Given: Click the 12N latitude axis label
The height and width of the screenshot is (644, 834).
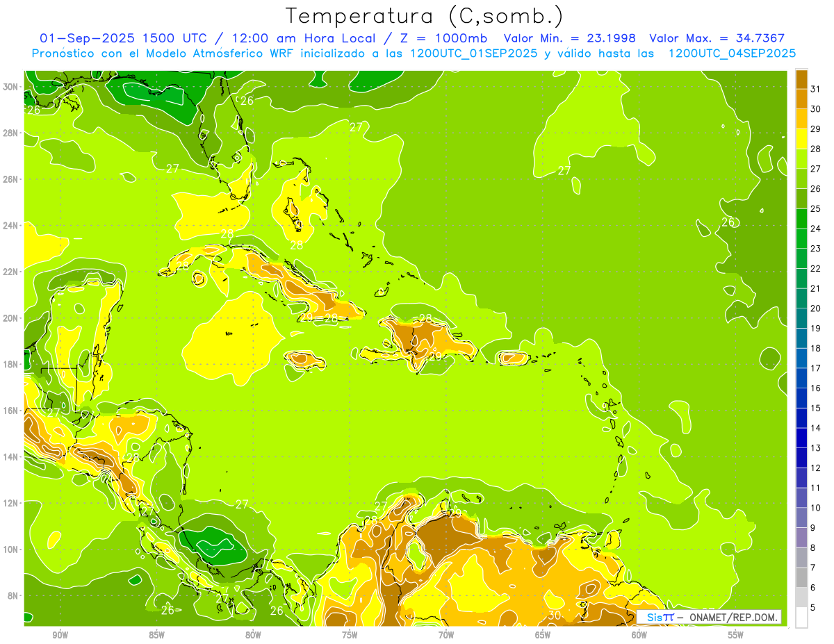Looking at the screenshot, I should click(10, 503).
